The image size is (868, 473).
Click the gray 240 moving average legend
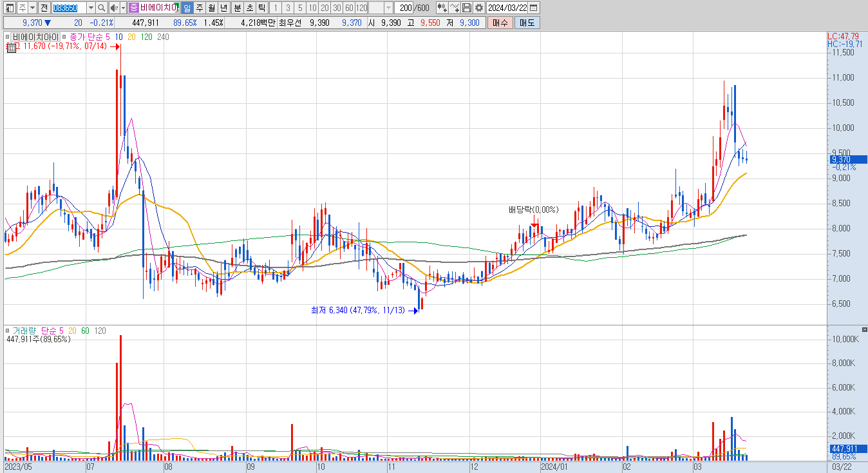163,37
